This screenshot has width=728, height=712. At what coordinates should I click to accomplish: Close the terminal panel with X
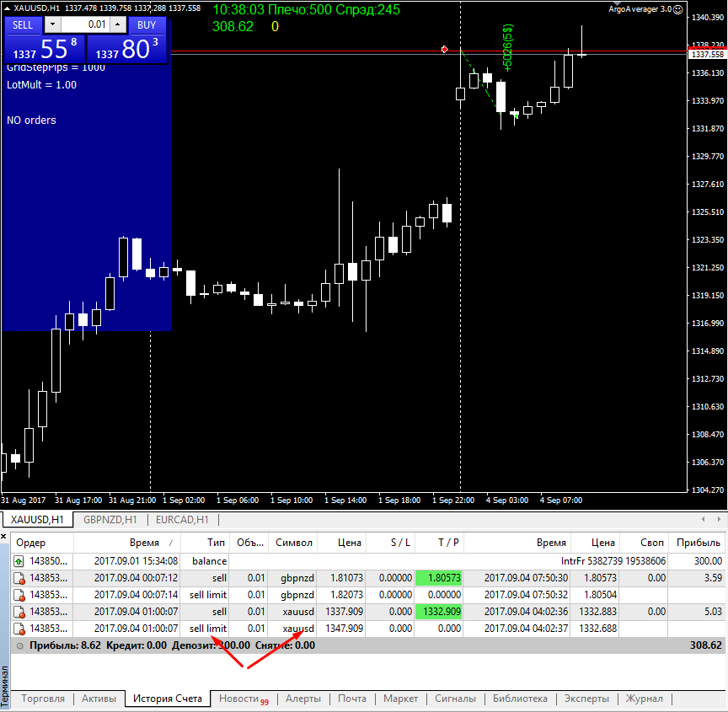click(x=3, y=537)
